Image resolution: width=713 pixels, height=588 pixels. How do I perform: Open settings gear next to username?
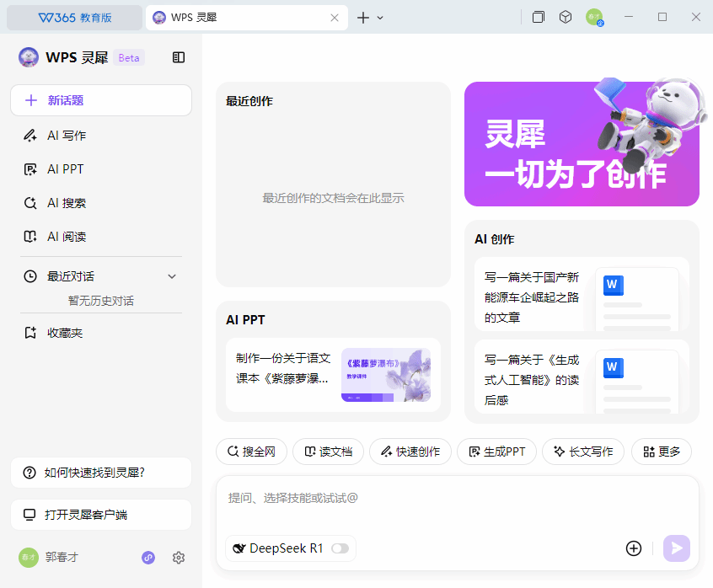coord(179,558)
